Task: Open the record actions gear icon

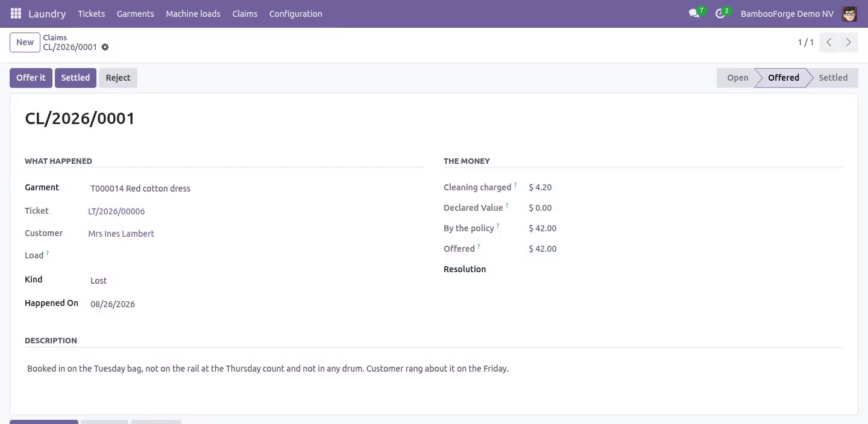Action: pyautogui.click(x=105, y=47)
